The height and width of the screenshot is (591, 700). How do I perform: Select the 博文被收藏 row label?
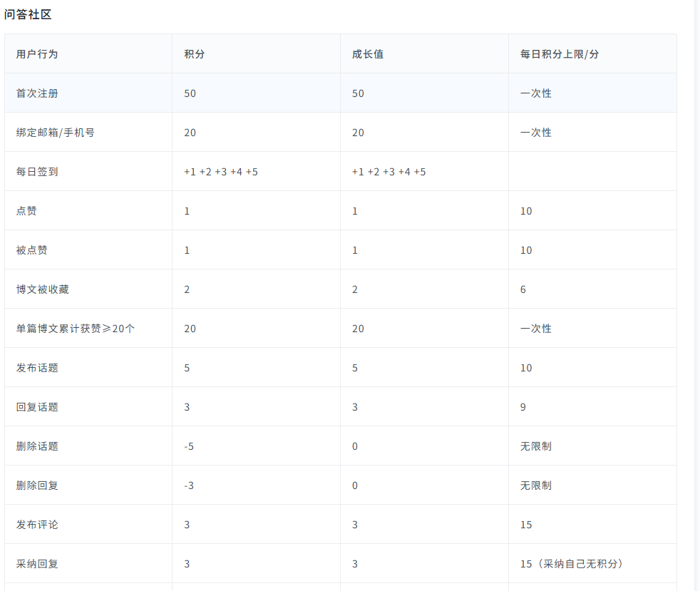click(42, 289)
